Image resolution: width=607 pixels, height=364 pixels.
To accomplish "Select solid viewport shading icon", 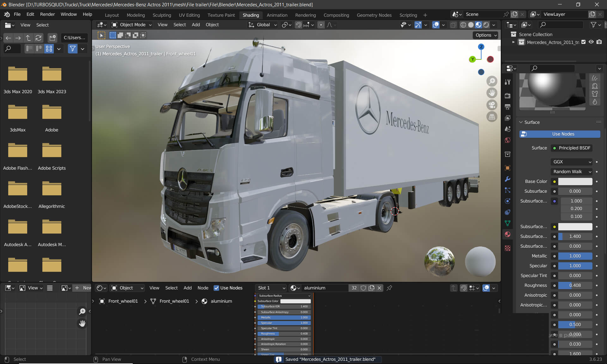I will click(x=471, y=25).
